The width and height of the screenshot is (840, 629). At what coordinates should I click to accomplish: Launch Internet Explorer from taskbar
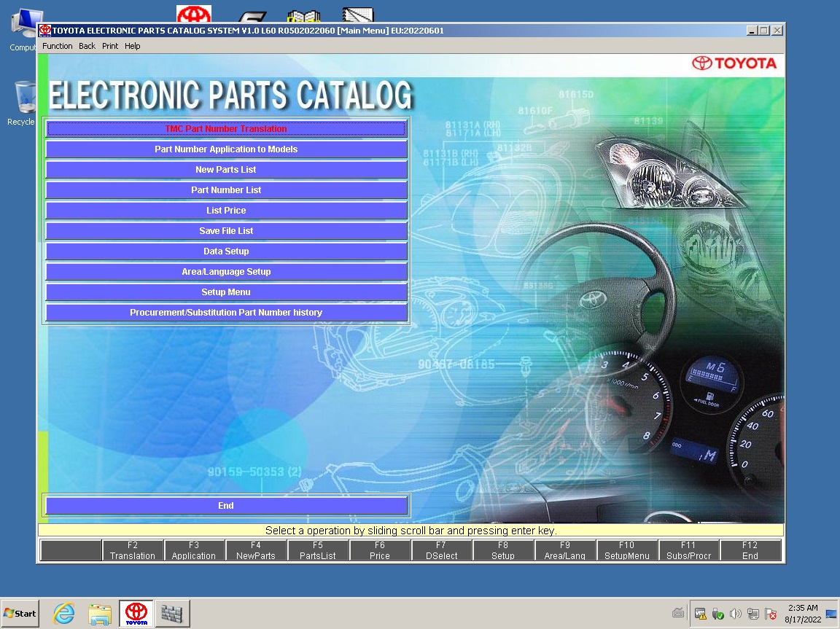click(63, 614)
